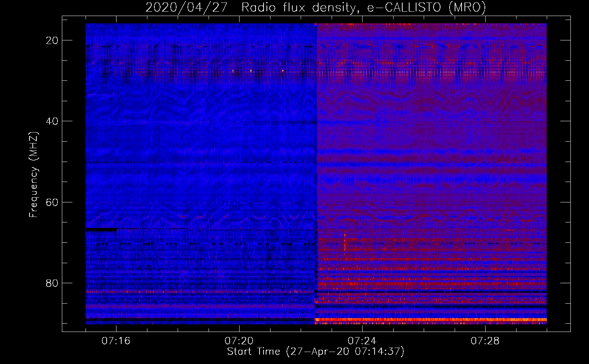
Task: Click the frequency tick label '40'
Action: (x=52, y=121)
